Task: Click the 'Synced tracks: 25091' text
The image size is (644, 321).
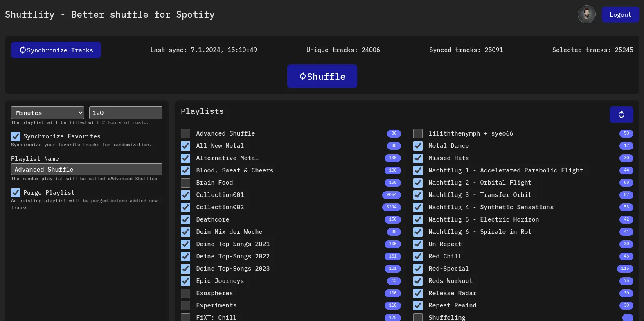Action: [466, 50]
